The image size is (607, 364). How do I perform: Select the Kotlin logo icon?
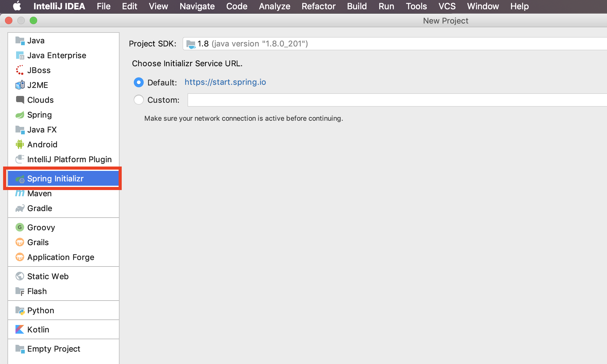[x=20, y=330]
